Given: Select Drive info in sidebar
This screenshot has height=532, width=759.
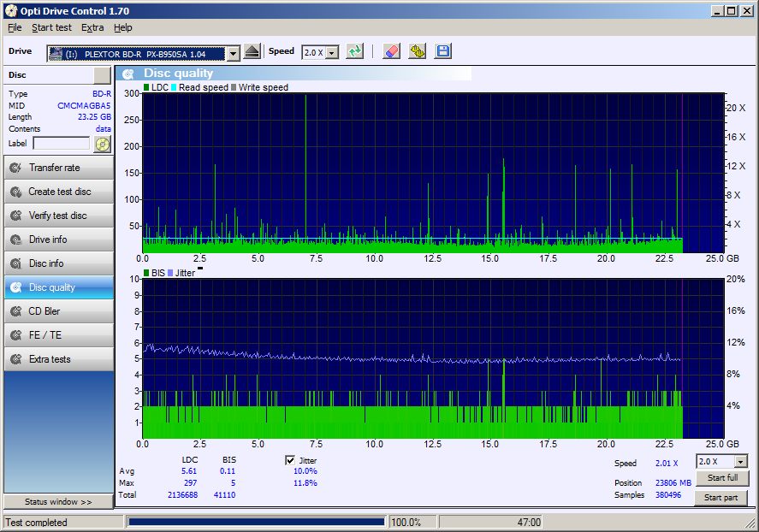Looking at the screenshot, I should click(x=59, y=239).
